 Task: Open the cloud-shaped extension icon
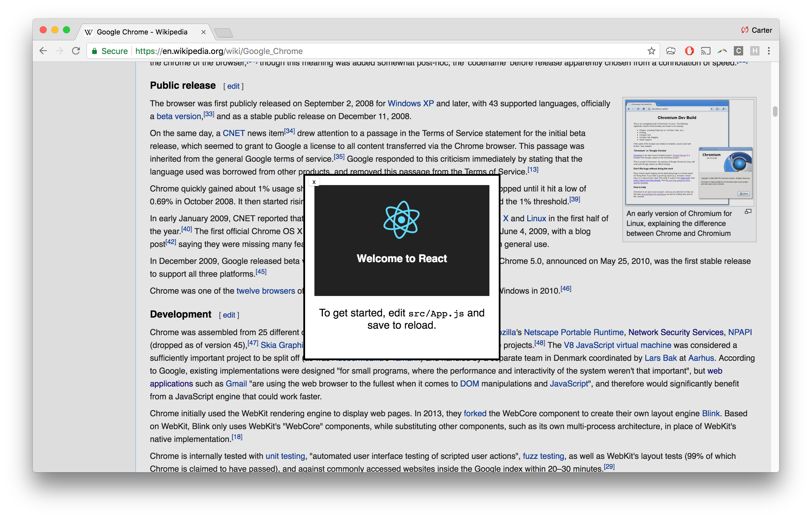point(671,51)
